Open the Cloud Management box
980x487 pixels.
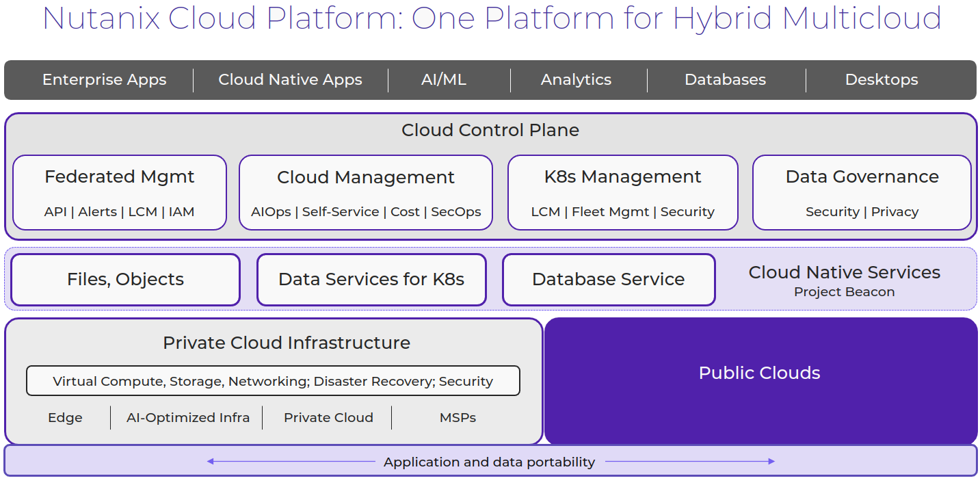point(366,192)
